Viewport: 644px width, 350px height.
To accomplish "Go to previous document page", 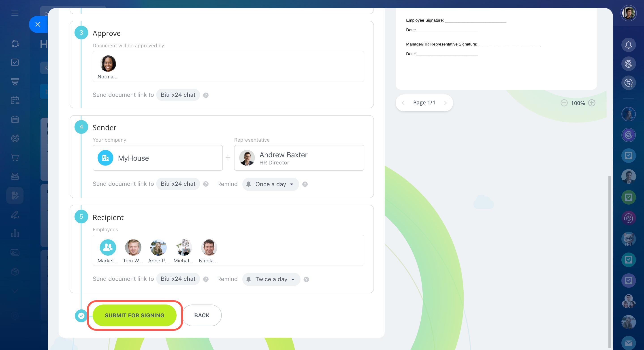I will 403,103.
